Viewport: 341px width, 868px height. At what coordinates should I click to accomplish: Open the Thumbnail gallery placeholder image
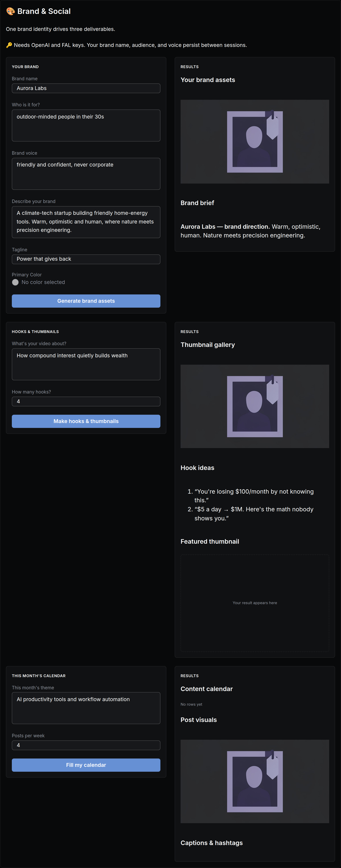pyautogui.click(x=255, y=406)
